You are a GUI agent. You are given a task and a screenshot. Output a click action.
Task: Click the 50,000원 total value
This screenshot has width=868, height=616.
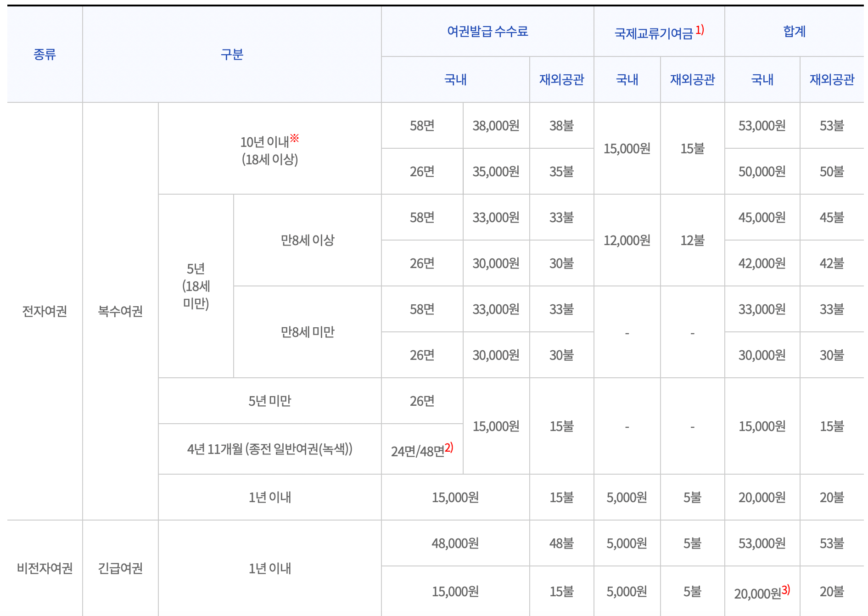(762, 171)
